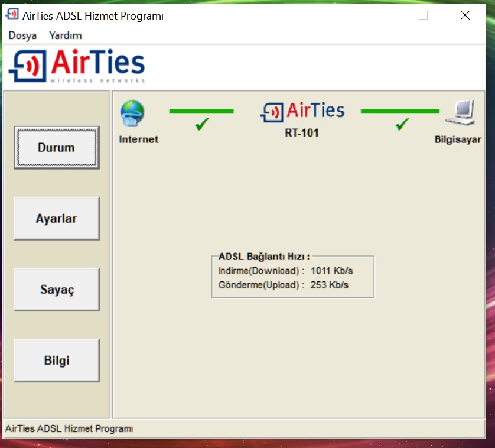Click the Bilgisayar computer icon
Screen dimensions: 495x448
[x=460, y=112]
